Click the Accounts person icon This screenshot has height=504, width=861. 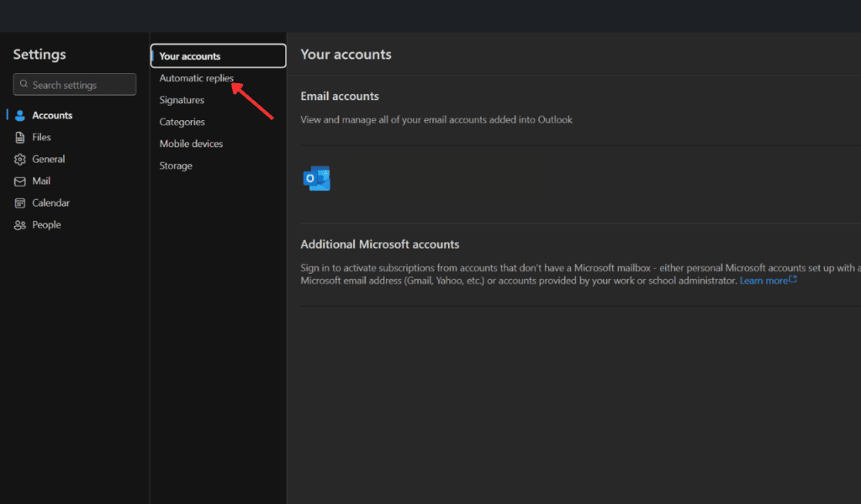20,115
